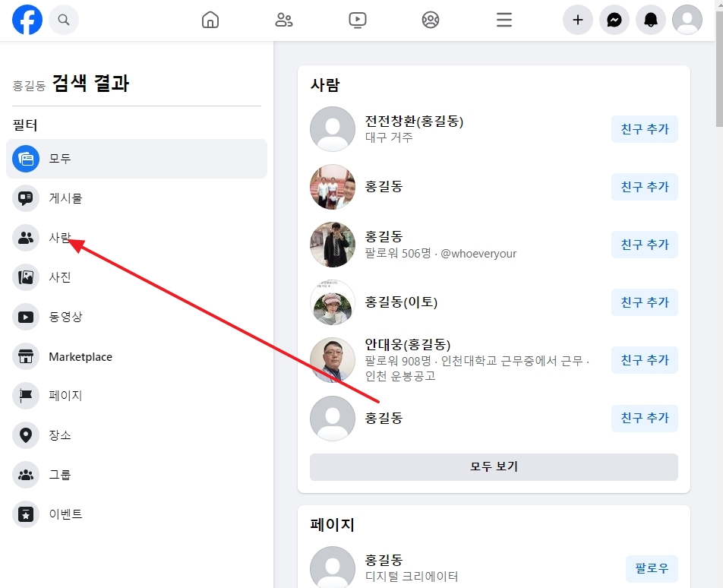Viewport: 723px width, 588px height.
Task: Add friend 홍길동(이토)
Action: (x=644, y=302)
